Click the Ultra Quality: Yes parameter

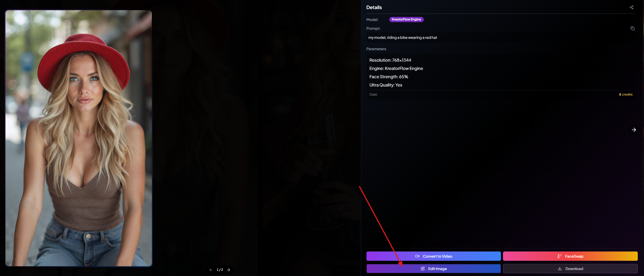click(386, 85)
